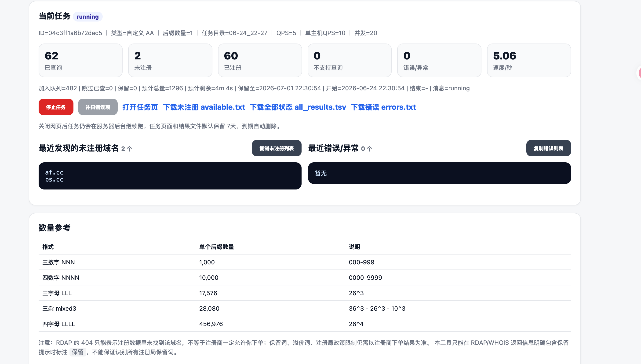Screen dimensions: 641x364
Task: Select the 错误/异常 0 stat card
Action: (439, 61)
